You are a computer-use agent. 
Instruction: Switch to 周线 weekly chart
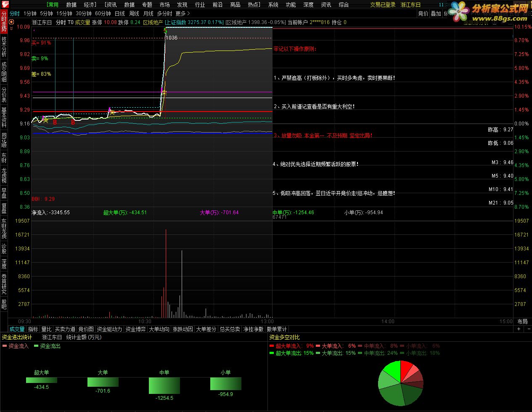pyautogui.click(x=134, y=13)
